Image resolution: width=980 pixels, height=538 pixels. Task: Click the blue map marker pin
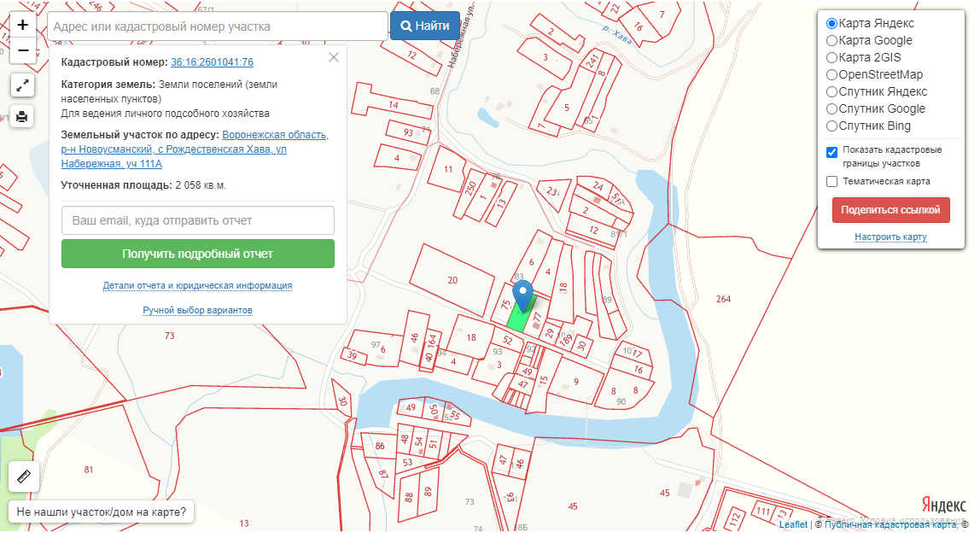click(521, 295)
